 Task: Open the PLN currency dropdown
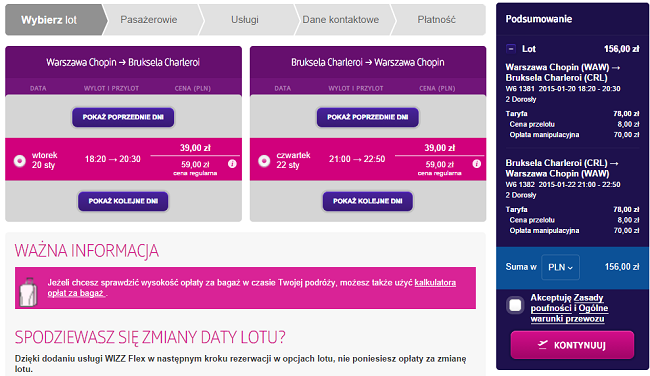click(560, 267)
